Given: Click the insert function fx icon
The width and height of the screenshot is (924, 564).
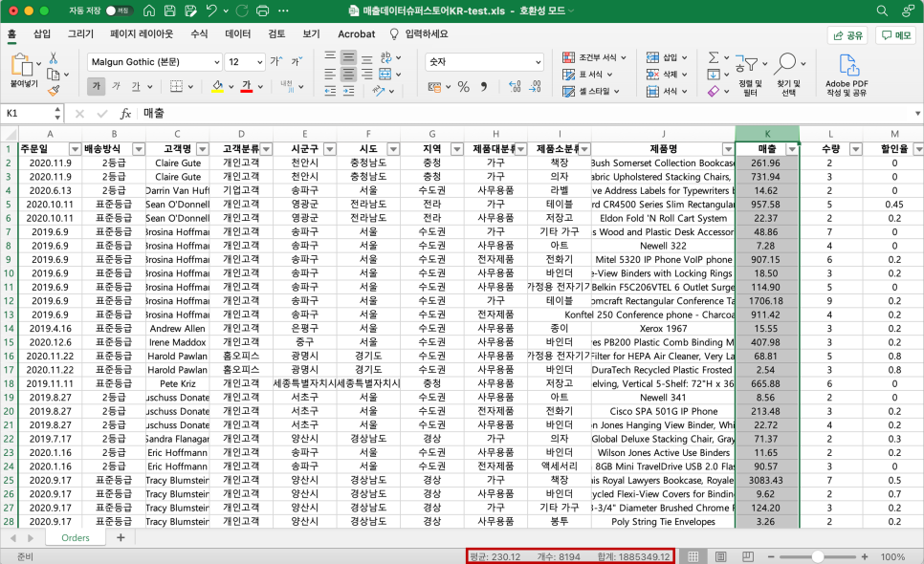Looking at the screenshot, I should 125,113.
